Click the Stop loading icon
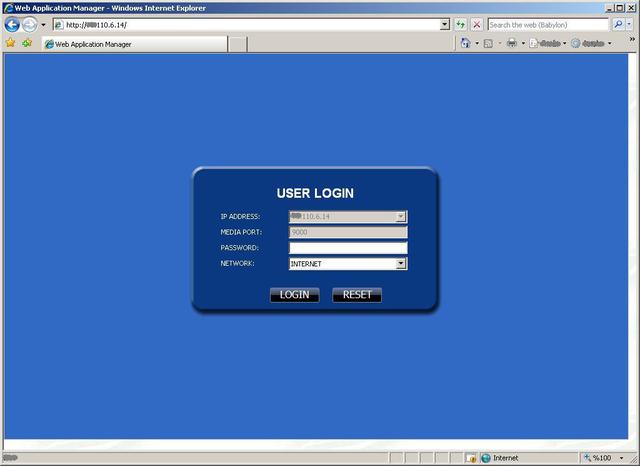 pos(476,24)
